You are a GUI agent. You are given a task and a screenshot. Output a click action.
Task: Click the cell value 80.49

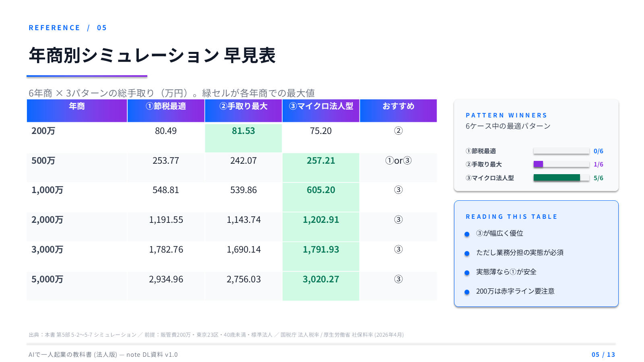tap(166, 131)
